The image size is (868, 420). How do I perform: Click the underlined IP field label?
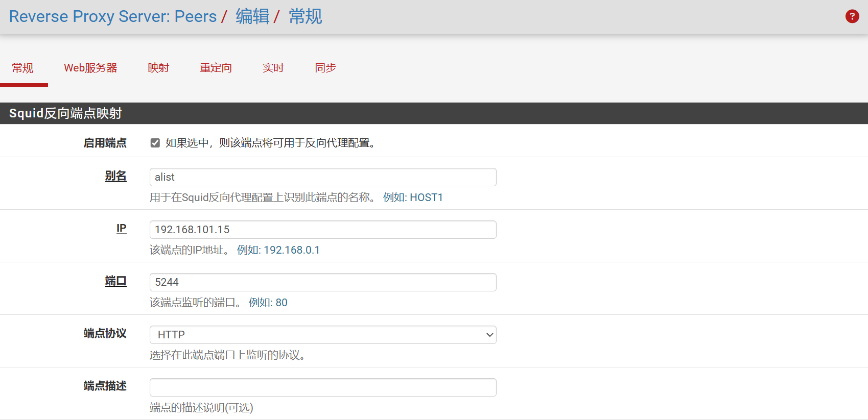click(121, 229)
